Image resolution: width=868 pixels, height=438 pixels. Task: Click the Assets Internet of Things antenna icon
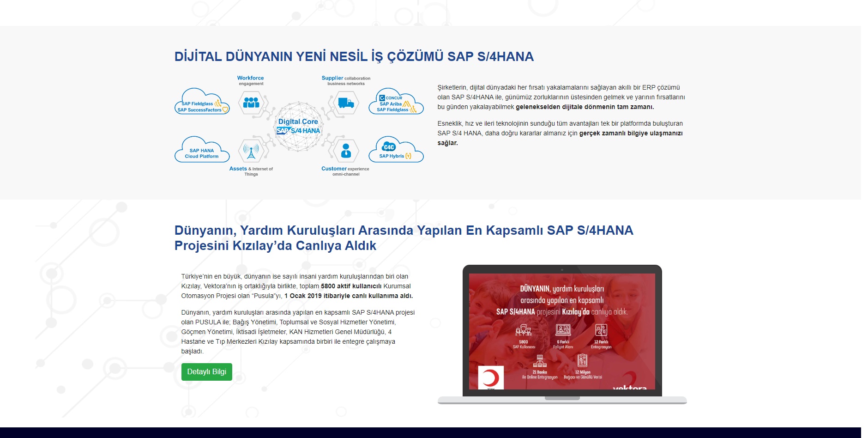251,151
